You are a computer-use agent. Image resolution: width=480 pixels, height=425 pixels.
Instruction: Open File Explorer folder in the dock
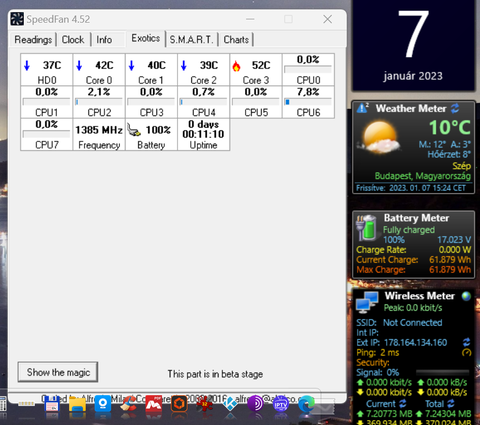77,405
